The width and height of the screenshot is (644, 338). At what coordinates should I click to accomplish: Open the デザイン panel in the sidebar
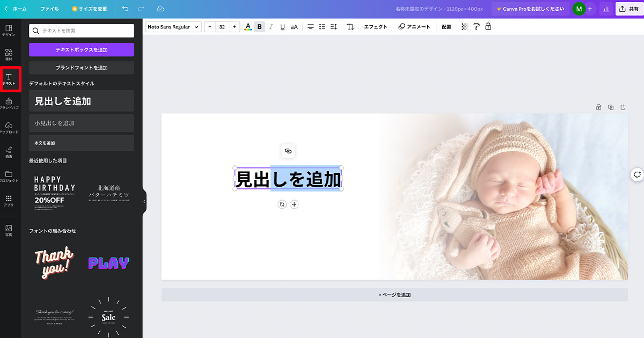tap(9, 30)
